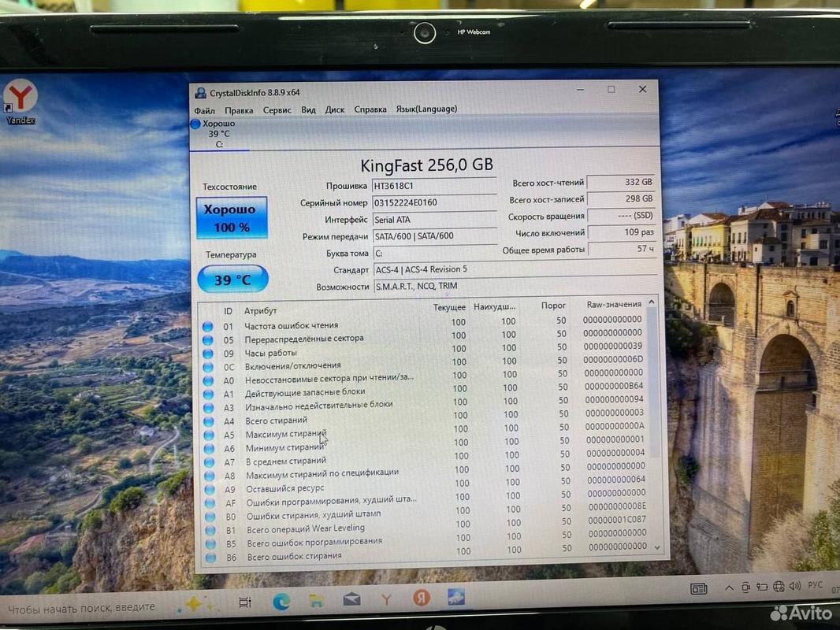Click the status orb for attribute 05
840x630 pixels.
207,340
